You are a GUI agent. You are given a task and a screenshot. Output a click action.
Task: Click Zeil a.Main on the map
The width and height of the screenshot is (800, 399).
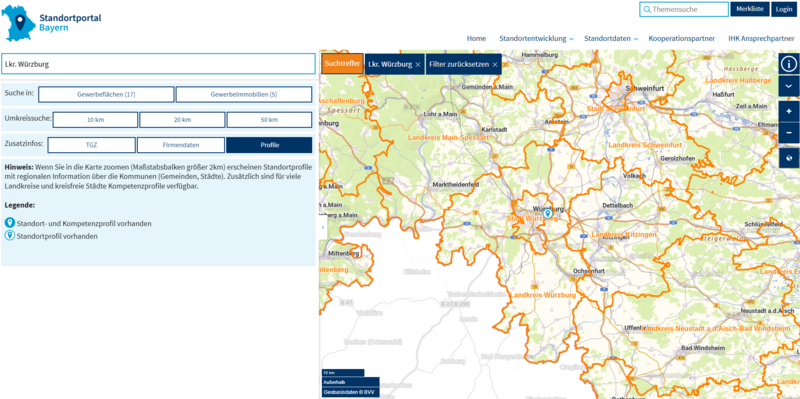tap(752, 106)
